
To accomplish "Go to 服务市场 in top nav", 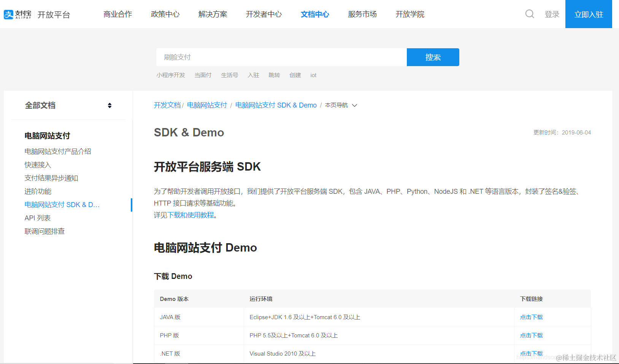I will [x=362, y=14].
